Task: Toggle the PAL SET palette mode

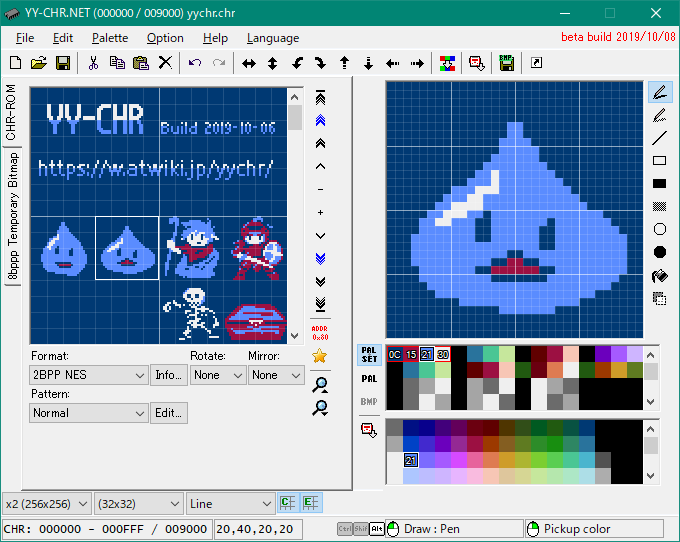Action: click(369, 355)
